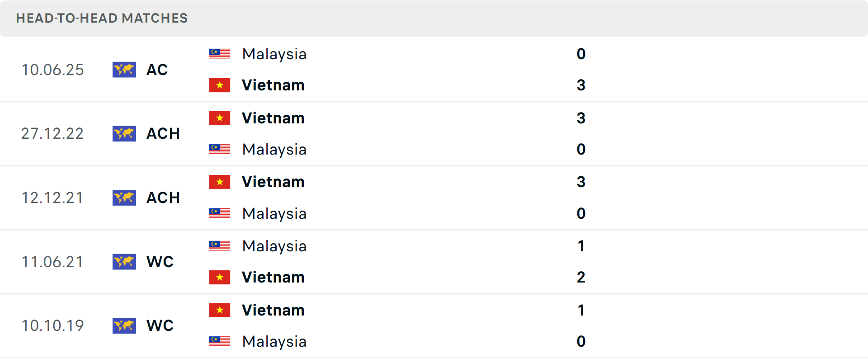Screen dimensions: 868x358
Task: Click the Malaysia flag in the top match
Action: coord(220,53)
